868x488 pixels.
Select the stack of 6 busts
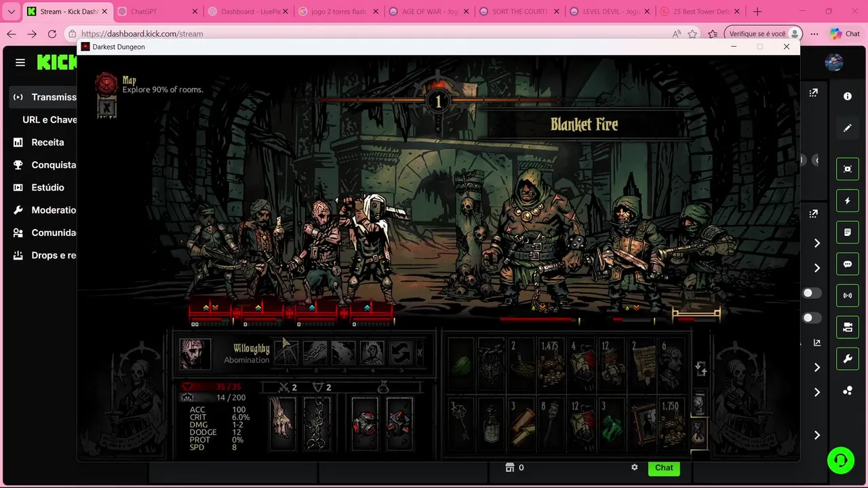coord(673,365)
